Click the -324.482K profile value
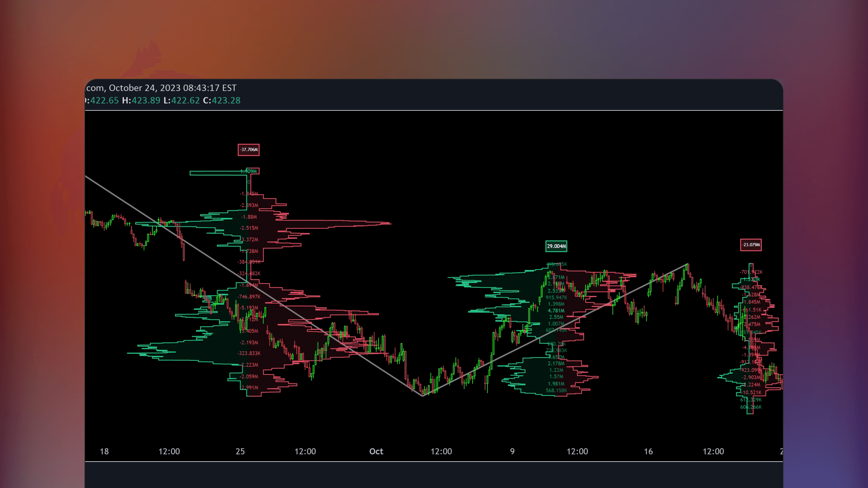Screen dimensions: 868x488 (x=249, y=274)
